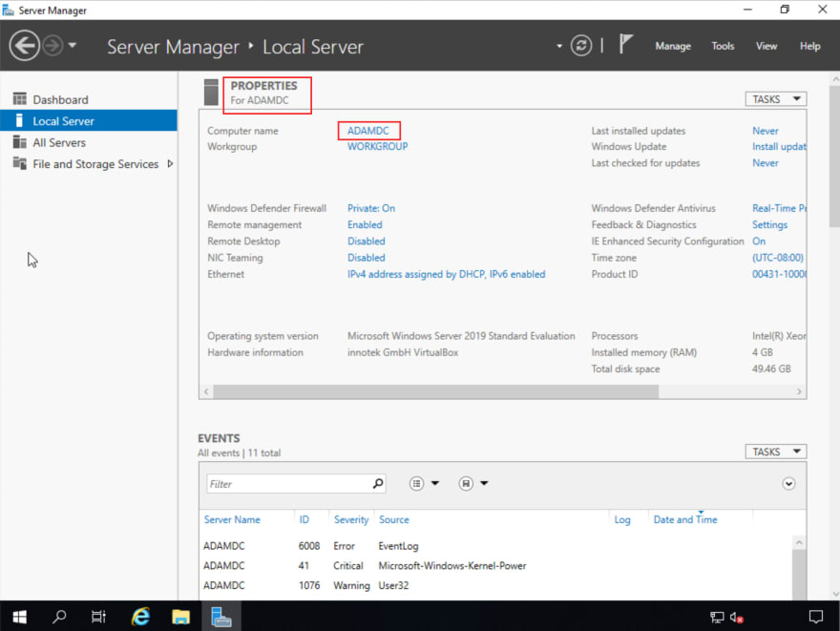Click the taskbar search icon
Screen dimensions: 840x631
[x=59, y=617]
